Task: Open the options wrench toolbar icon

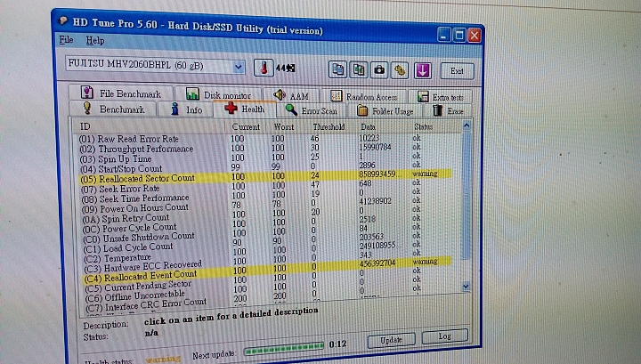Action: pos(401,70)
